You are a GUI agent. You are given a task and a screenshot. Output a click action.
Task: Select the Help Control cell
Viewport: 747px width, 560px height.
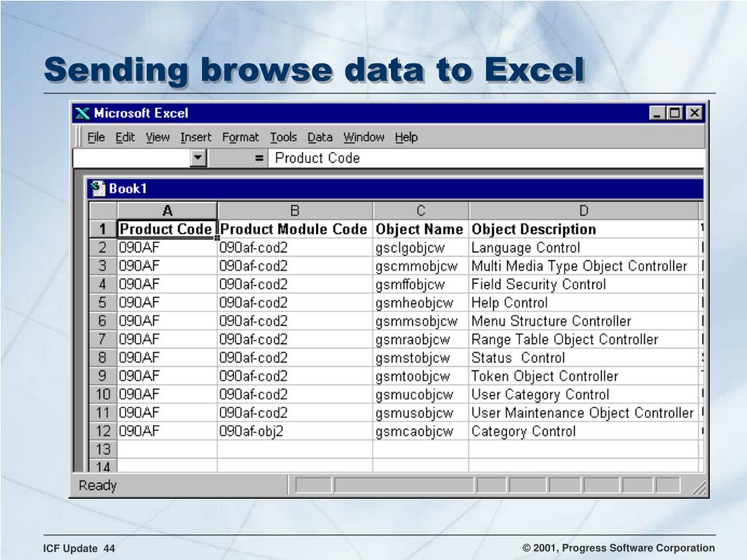[x=584, y=303]
